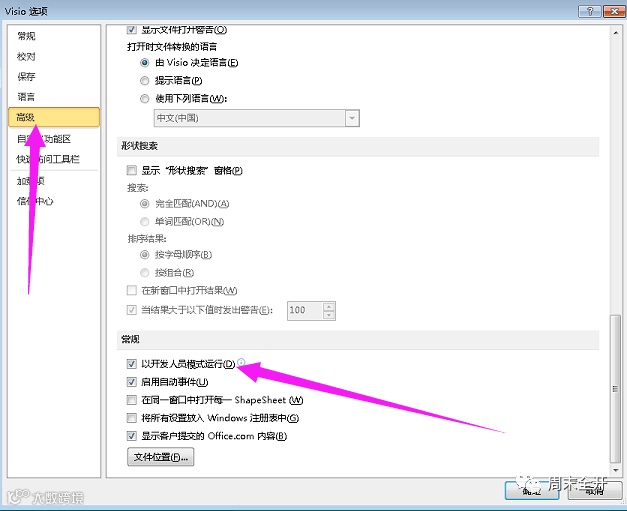The image size is (627, 511).
Task: Open the 保存 options category
Action: [x=26, y=76]
